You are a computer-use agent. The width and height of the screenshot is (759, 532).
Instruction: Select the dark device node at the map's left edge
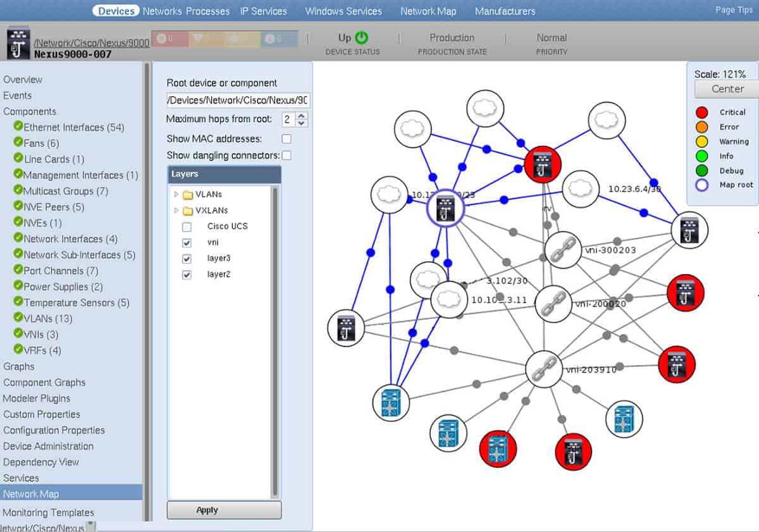point(346,328)
